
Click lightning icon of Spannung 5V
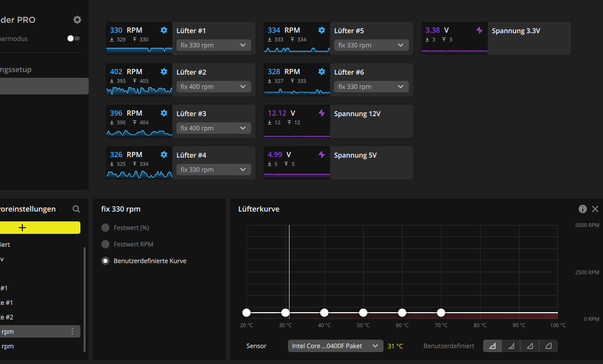pos(322,155)
